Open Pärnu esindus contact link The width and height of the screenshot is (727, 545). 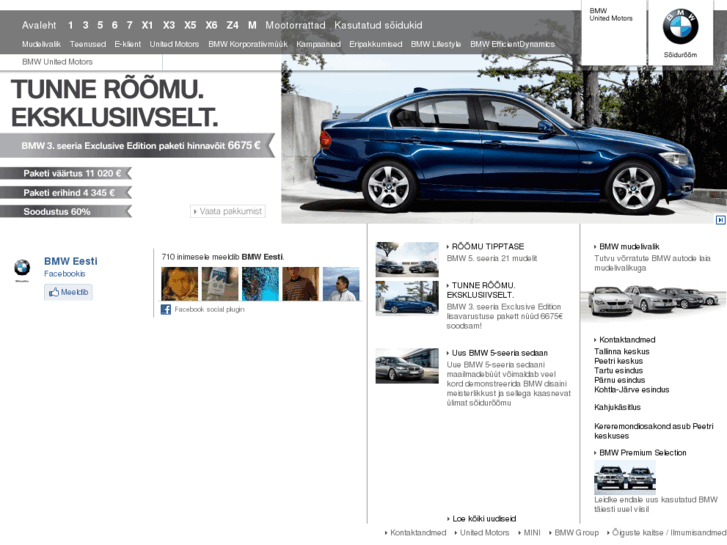pos(619,380)
